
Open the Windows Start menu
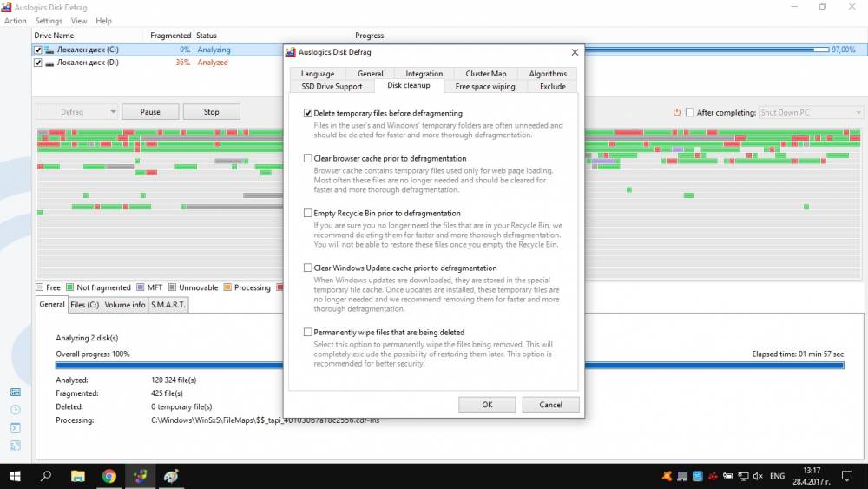click(16, 476)
